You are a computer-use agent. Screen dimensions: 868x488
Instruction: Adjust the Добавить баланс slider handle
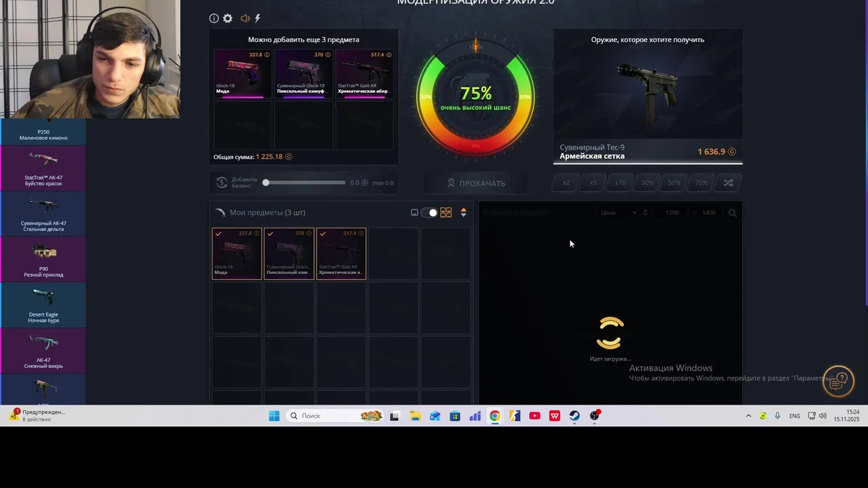pos(266,182)
